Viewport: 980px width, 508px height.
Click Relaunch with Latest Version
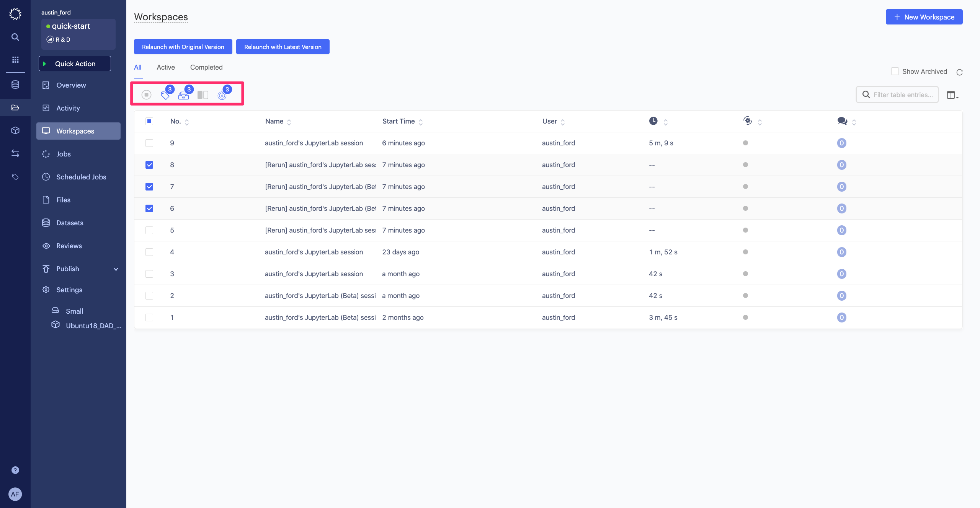pyautogui.click(x=283, y=47)
